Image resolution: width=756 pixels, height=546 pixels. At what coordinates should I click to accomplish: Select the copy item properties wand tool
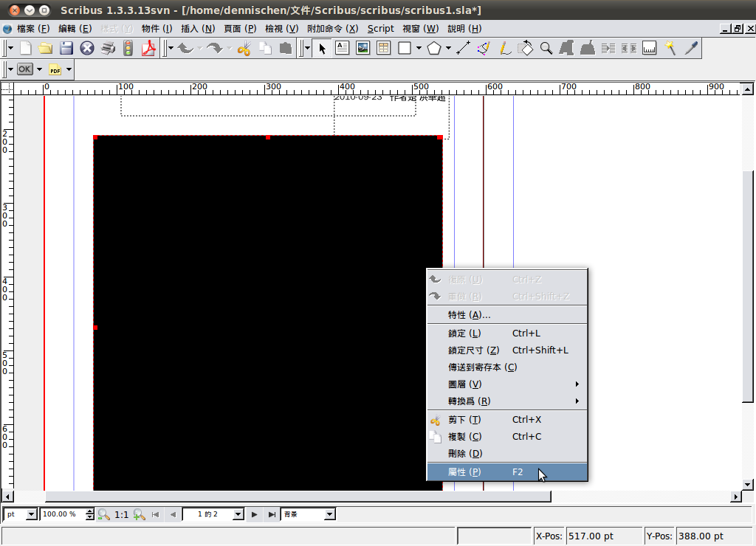670,48
